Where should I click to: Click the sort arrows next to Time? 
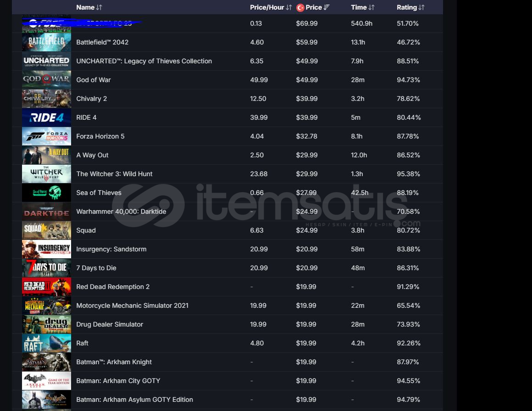tap(371, 7)
